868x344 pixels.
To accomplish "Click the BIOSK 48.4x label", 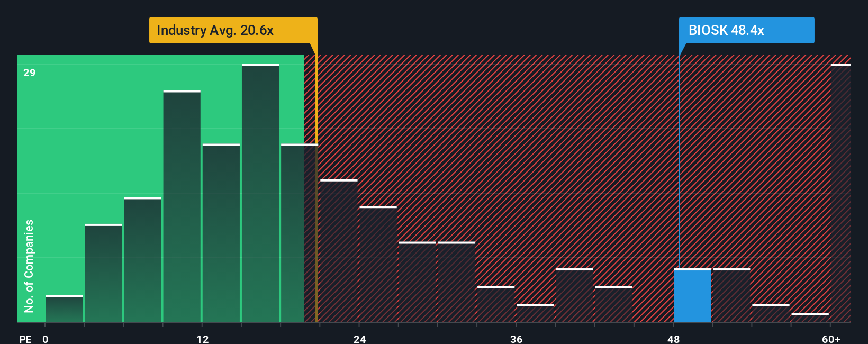I will point(746,30).
